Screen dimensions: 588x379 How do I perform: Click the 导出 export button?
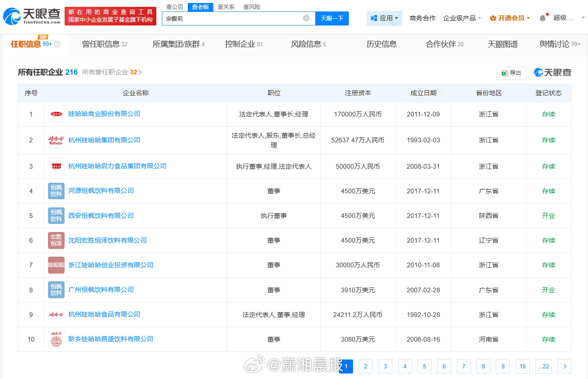coord(512,73)
